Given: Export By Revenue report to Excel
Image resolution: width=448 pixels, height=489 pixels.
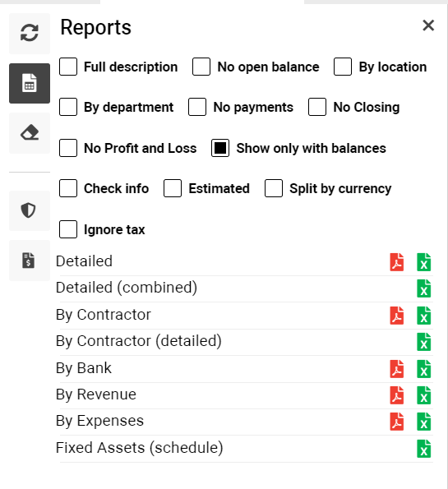Looking at the screenshot, I should point(423,395).
